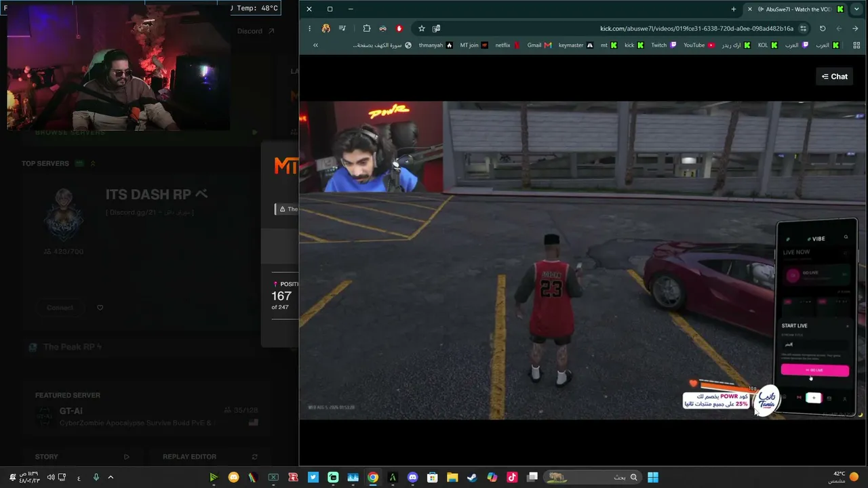Open the weather widget showing 42°C

pyautogui.click(x=844, y=477)
